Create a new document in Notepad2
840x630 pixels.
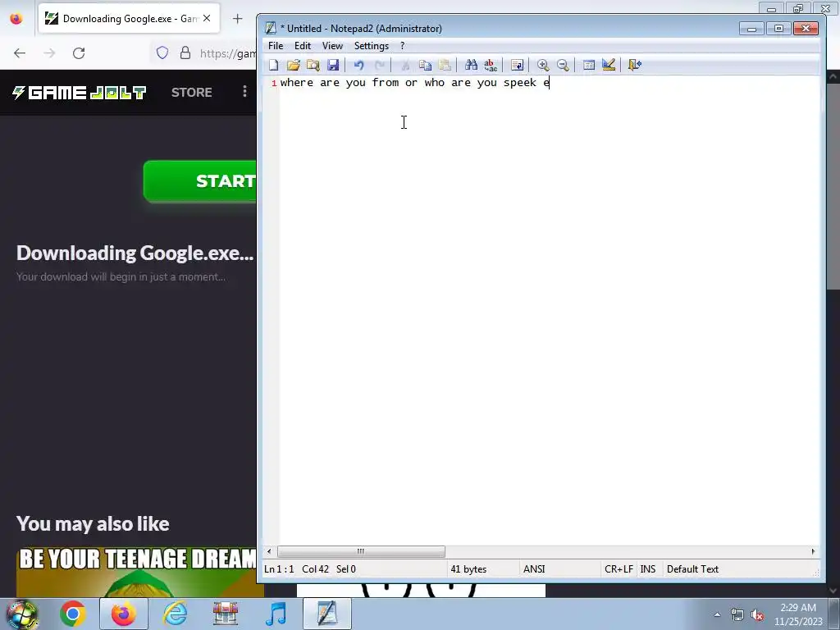click(x=274, y=65)
